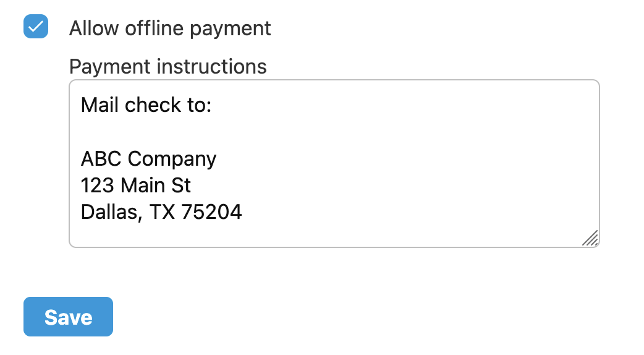Image resolution: width=644 pixels, height=355 pixels.
Task: Click the word "Main" in the street address
Action: 143,186
